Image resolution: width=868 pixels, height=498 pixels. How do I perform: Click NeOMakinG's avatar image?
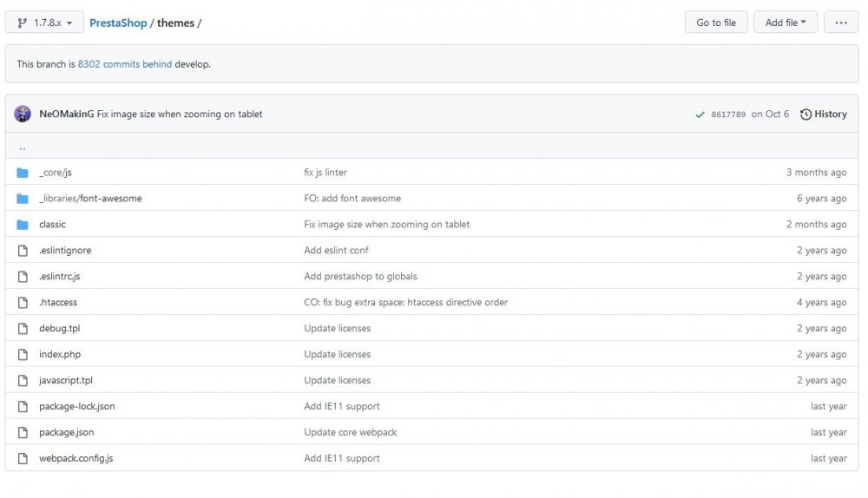(x=23, y=115)
